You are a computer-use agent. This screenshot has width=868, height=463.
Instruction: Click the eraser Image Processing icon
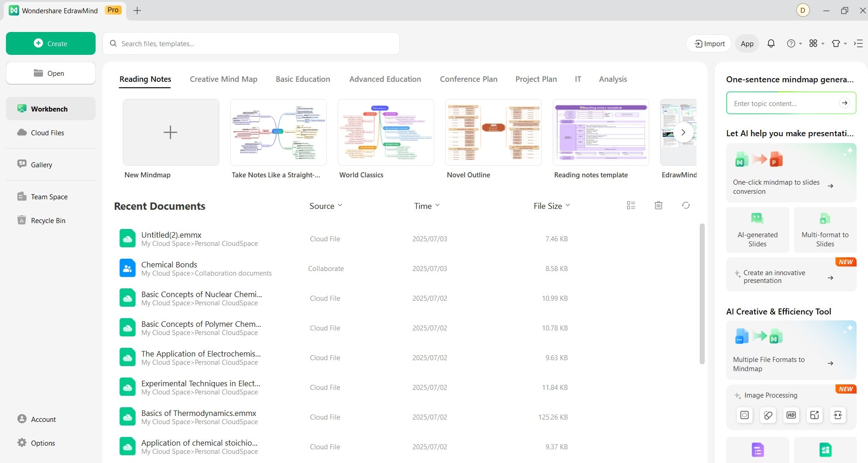[x=768, y=415]
